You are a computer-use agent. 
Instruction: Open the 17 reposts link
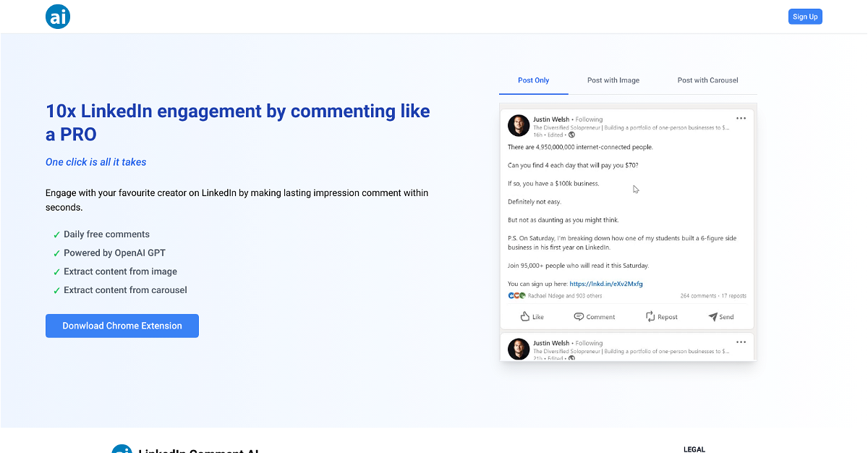733,296
